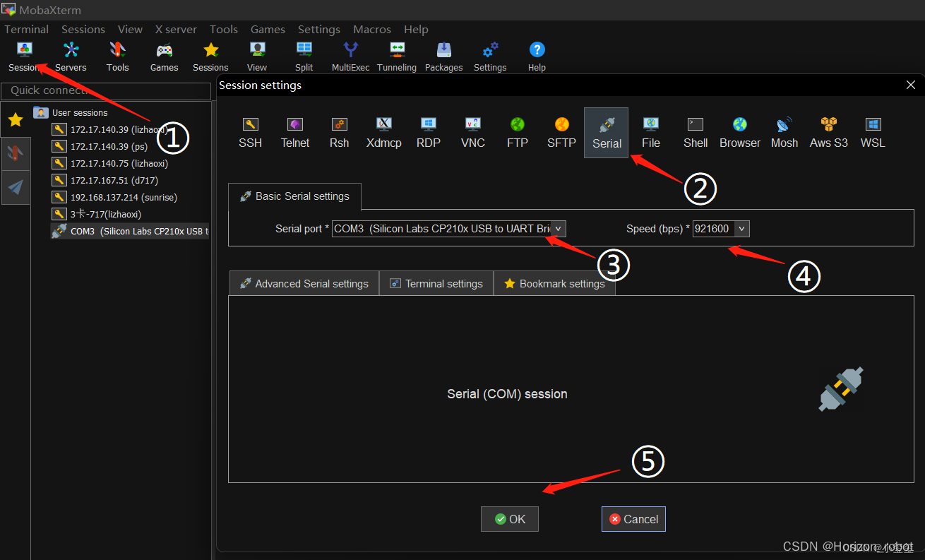Click the Quick connect field

[106, 91]
